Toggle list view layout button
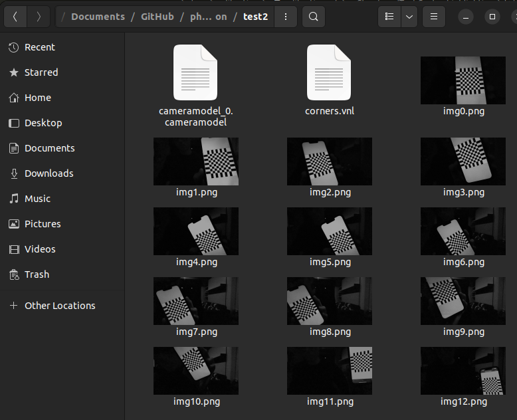 click(x=389, y=17)
